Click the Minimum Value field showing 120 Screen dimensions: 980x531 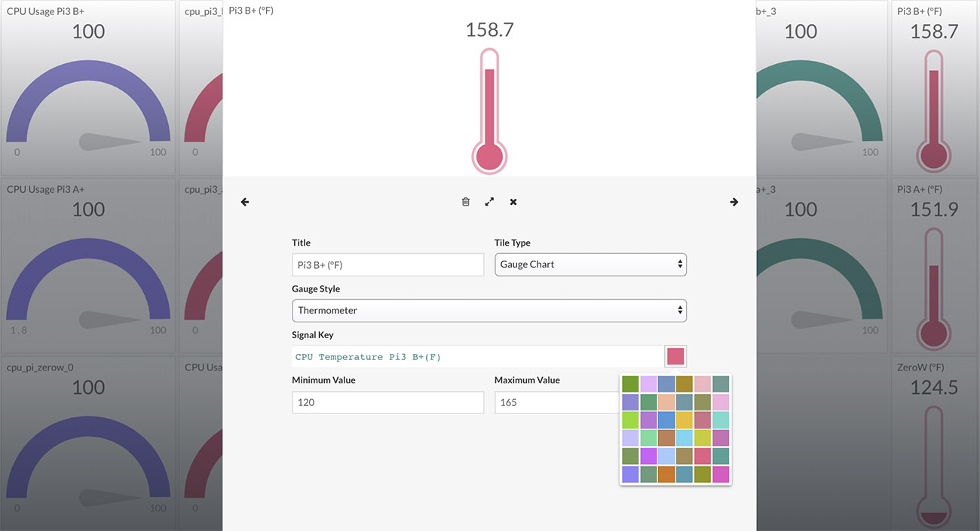(387, 402)
